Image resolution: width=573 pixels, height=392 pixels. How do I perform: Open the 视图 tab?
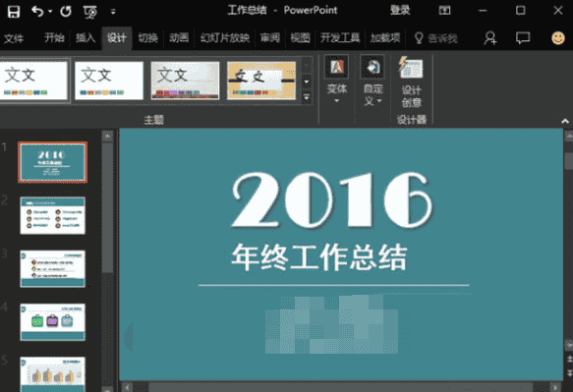pyautogui.click(x=300, y=37)
